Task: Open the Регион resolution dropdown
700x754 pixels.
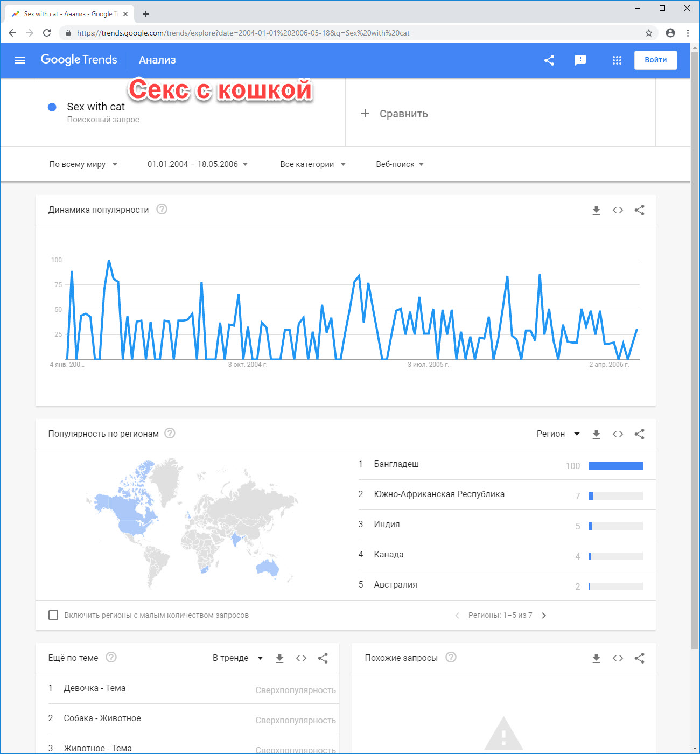Action: point(558,434)
